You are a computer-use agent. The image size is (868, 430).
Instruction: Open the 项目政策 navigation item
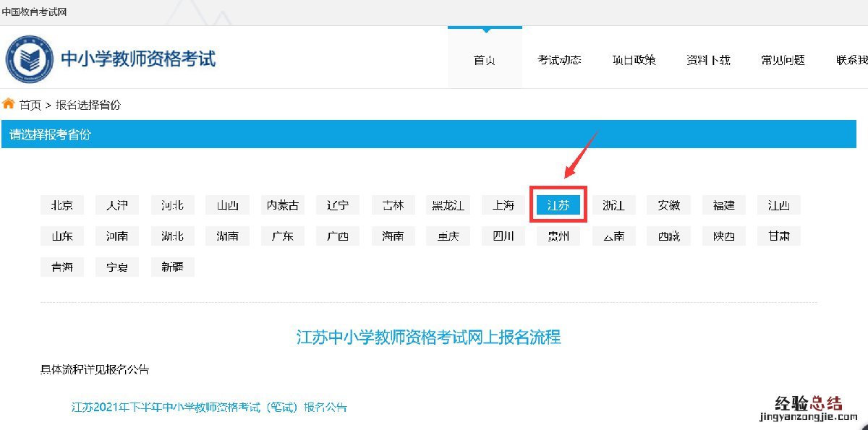[x=634, y=60]
